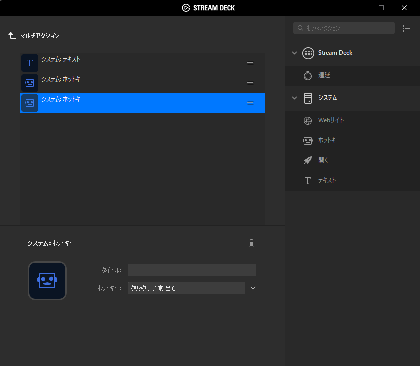Click the システム: ホットキー properties heading
This screenshot has height=366, width=420.
click(49, 243)
